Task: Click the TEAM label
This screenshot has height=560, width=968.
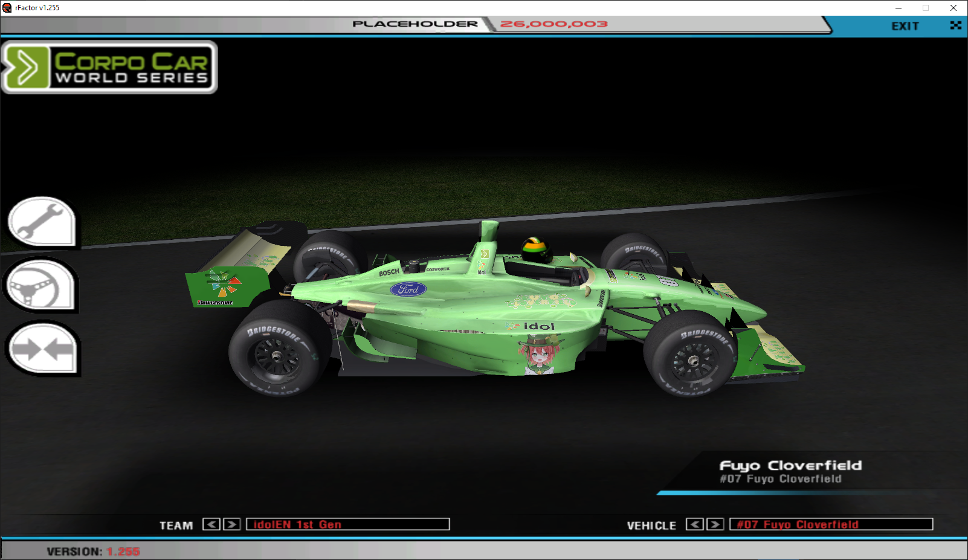Action: pyautogui.click(x=176, y=526)
